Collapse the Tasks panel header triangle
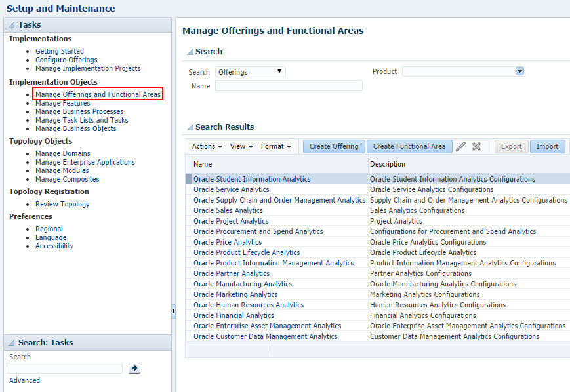Viewport: 570px width, 392px height. coord(11,25)
